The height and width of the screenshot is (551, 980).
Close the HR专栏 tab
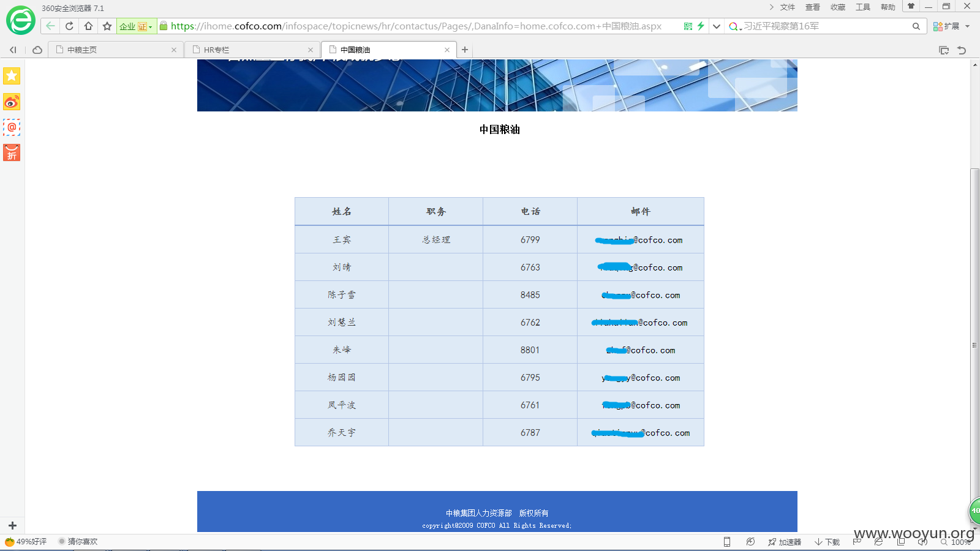311,50
